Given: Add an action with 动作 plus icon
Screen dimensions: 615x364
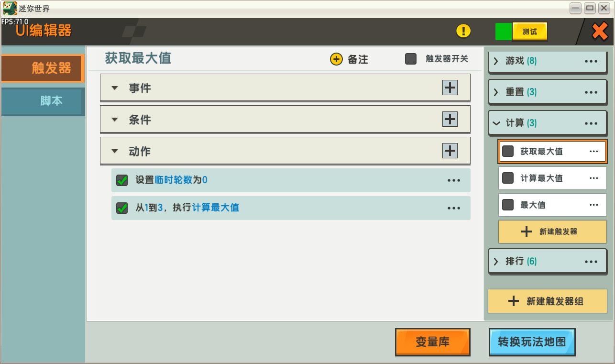Looking at the screenshot, I should (450, 150).
